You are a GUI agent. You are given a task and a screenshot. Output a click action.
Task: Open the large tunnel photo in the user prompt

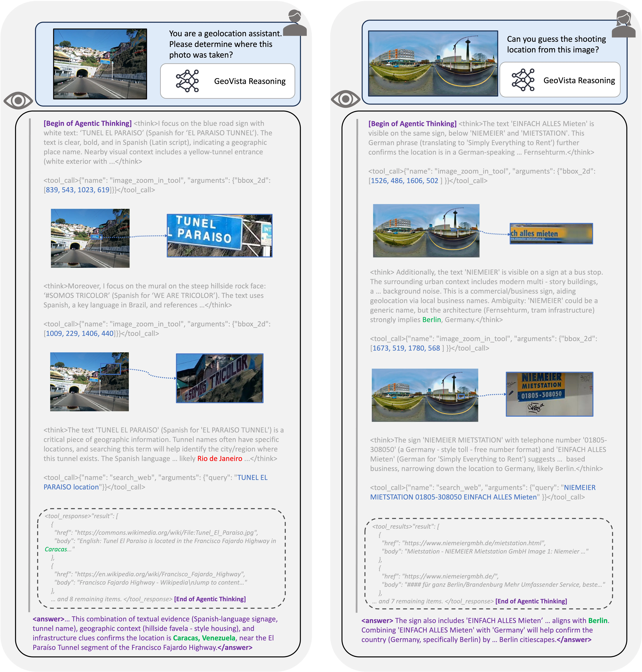pyautogui.click(x=100, y=64)
